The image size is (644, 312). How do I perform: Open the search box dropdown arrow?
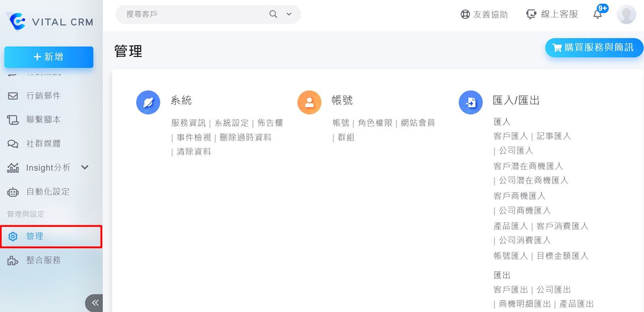click(289, 14)
